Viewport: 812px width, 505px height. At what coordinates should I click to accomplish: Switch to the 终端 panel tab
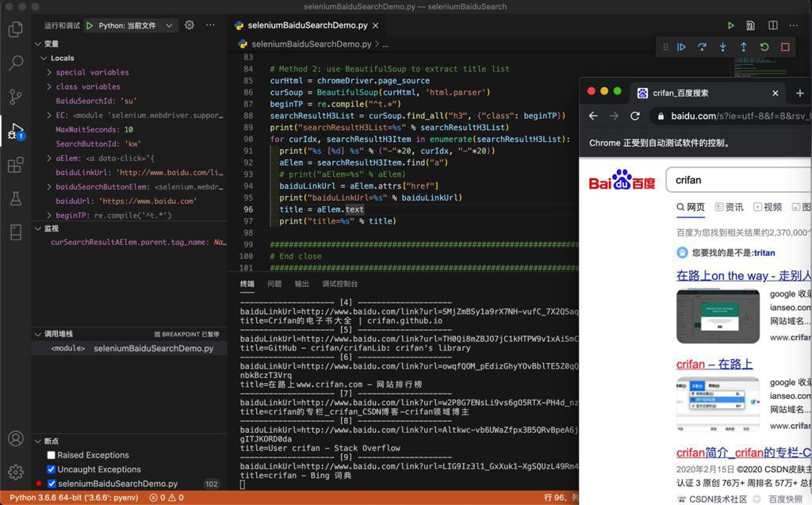pyautogui.click(x=247, y=284)
